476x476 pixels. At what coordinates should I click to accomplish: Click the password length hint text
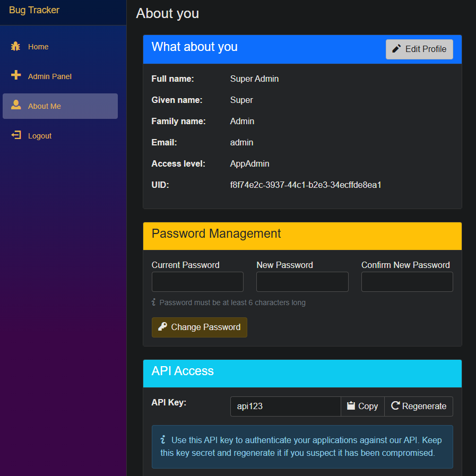pos(232,302)
